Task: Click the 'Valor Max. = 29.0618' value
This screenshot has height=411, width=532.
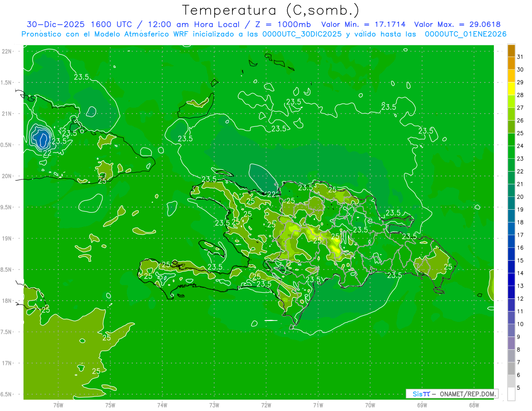Action: point(458,24)
